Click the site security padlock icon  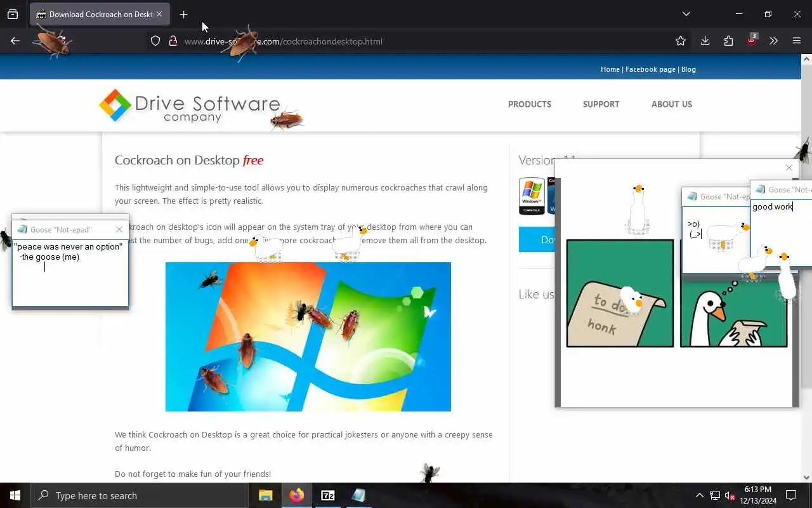(173, 41)
